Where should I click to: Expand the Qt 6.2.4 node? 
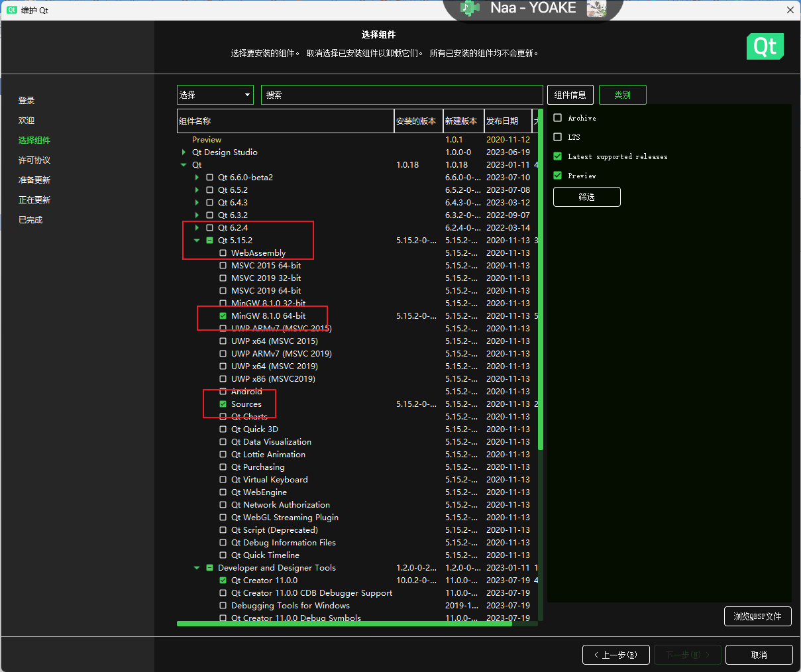197,228
